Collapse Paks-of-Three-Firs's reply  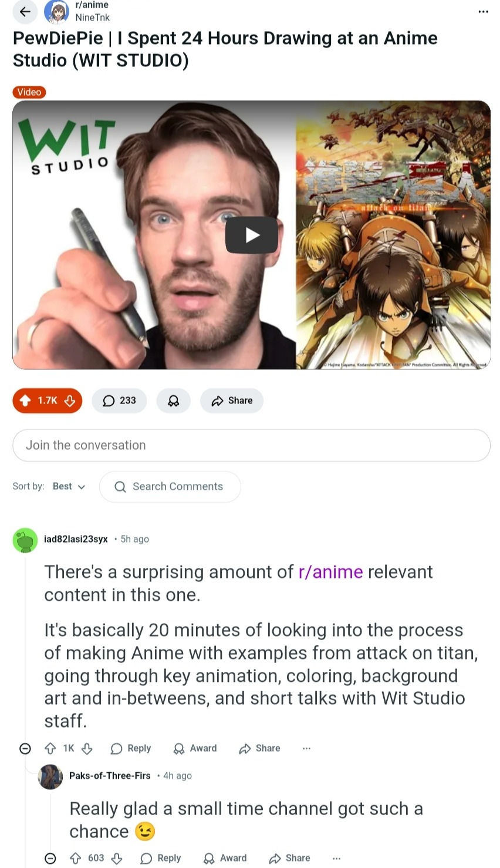pyautogui.click(x=50, y=858)
